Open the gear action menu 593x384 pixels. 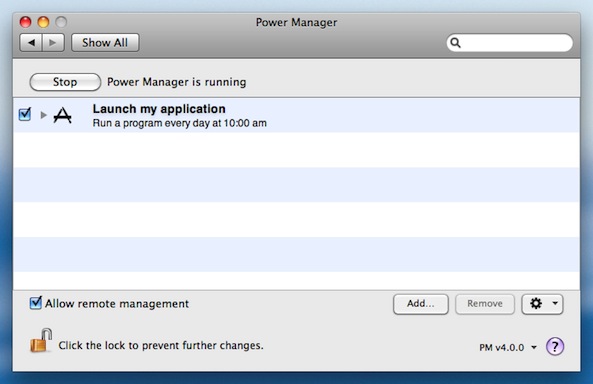pos(542,304)
